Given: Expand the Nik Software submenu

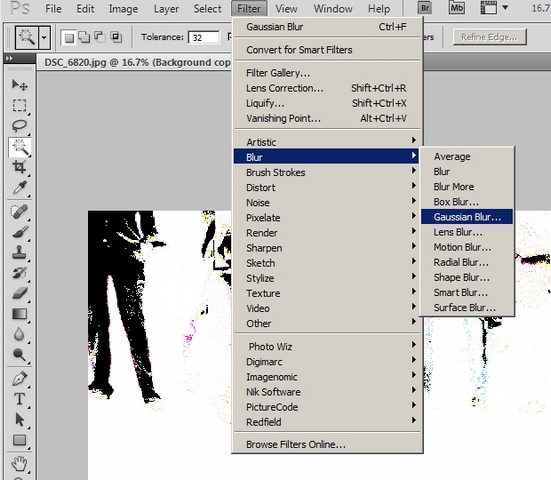Looking at the screenshot, I should click(326, 392).
